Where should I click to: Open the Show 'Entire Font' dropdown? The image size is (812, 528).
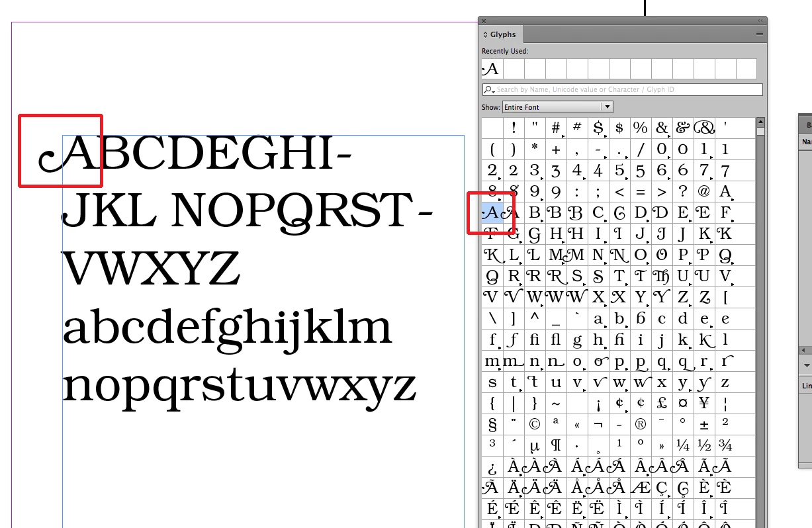[x=557, y=107]
